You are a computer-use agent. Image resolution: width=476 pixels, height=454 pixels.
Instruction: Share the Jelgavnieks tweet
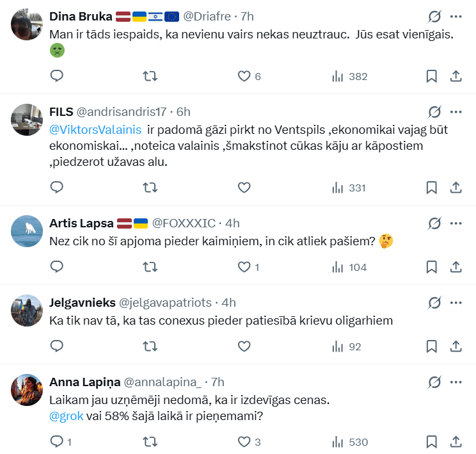point(456,346)
